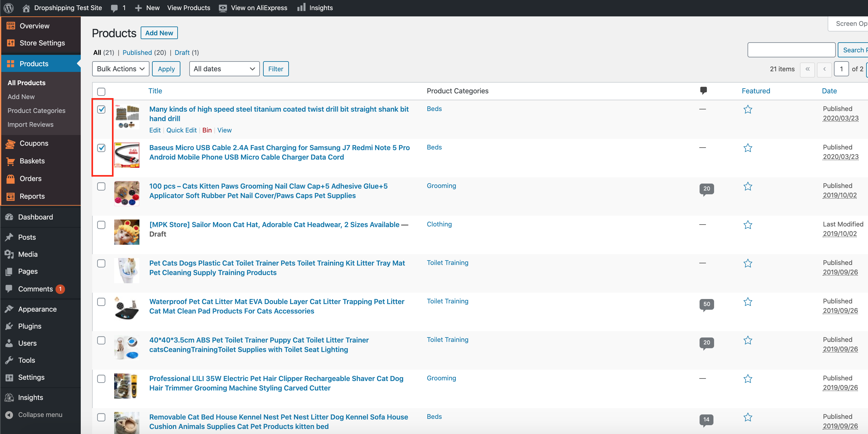Click comments column header icon

(x=703, y=90)
